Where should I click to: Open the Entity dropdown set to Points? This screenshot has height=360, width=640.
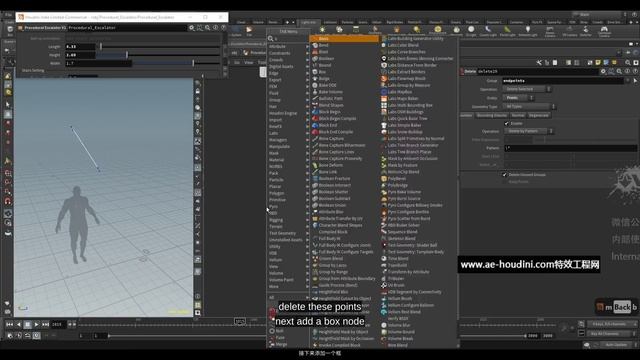coord(518,98)
